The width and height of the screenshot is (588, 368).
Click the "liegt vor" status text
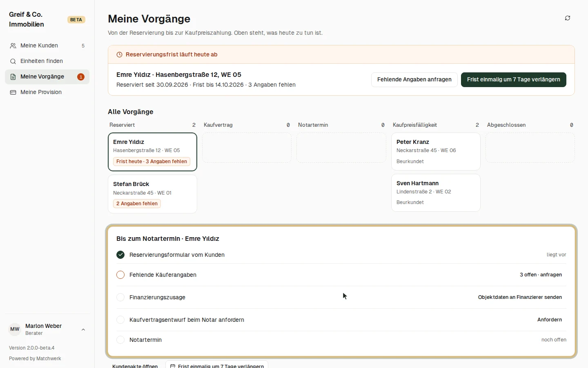click(557, 255)
